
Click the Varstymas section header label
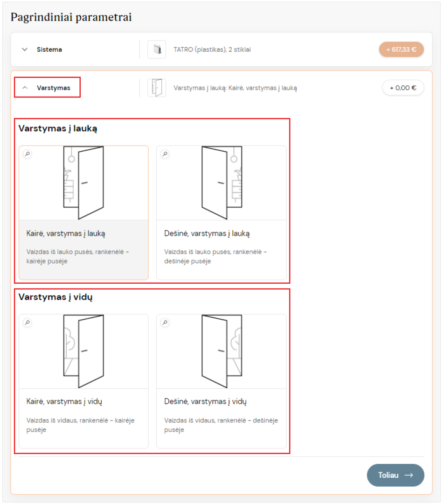point(53,88)
